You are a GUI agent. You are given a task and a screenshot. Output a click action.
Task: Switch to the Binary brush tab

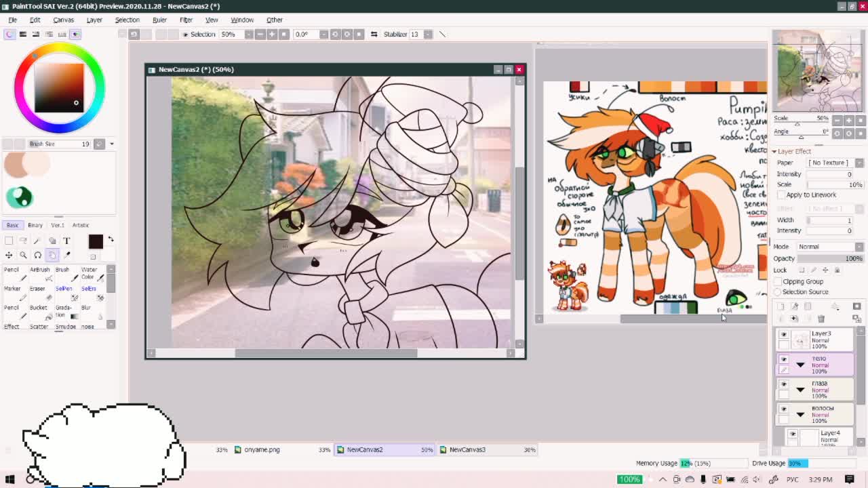coord(35,225)
